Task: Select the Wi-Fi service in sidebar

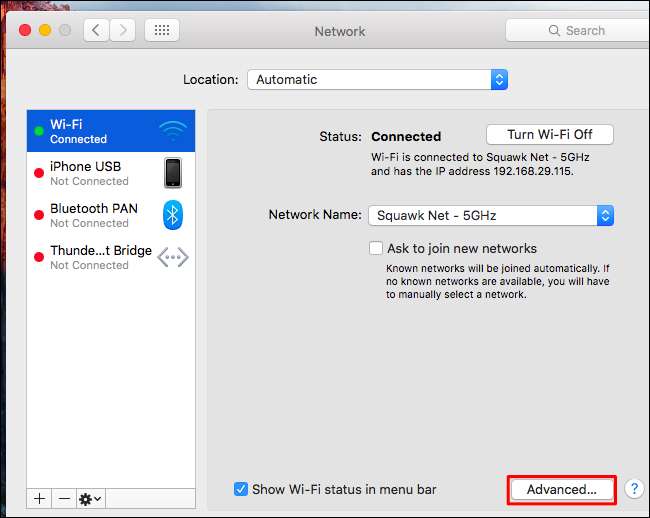Action: (100, 131)
